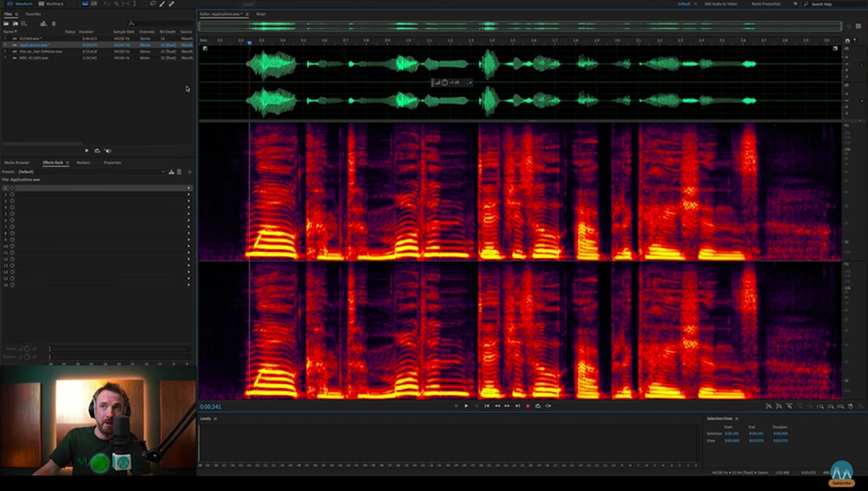Click the overview navigator waveform bar
The image size is (868, 491).
coord(520,26)
